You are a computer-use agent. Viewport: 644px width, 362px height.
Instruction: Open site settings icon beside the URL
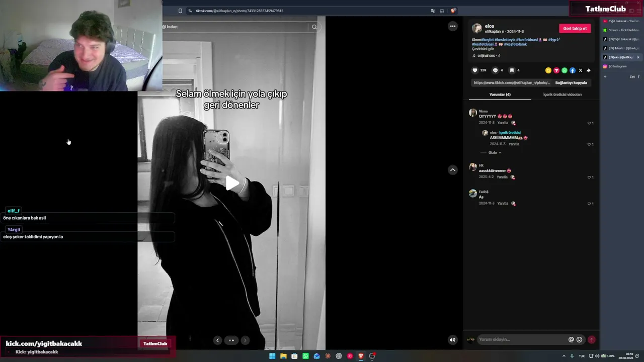pyautogui.click(x=190, y=11)
